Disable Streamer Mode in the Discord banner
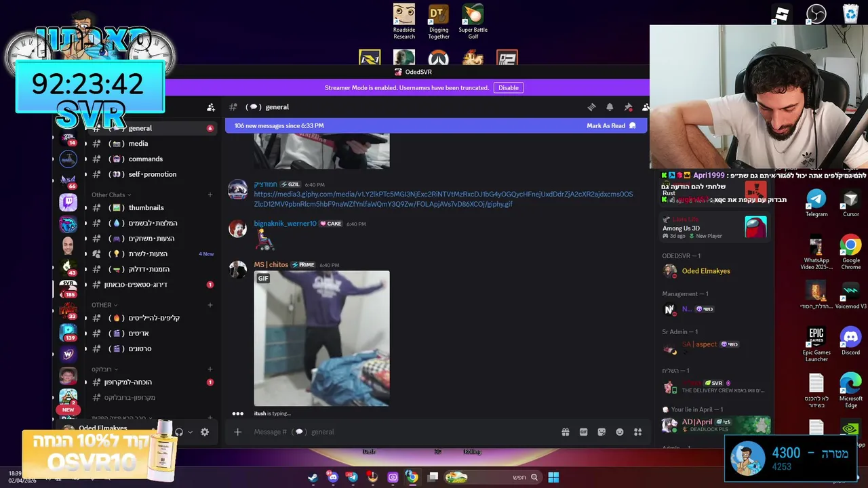Screen dimensions: 868x488 coord(508,87)
